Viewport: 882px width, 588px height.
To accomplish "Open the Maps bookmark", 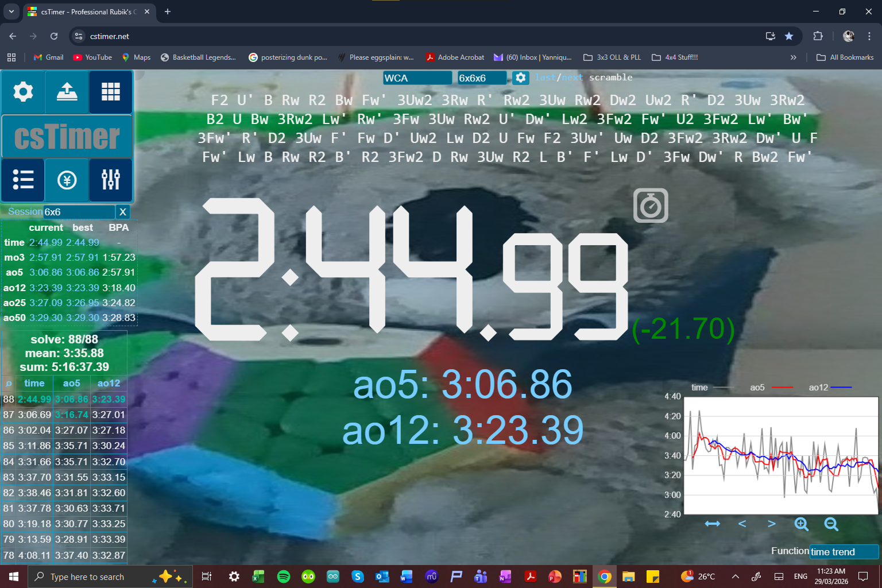I will pos(136,57).
